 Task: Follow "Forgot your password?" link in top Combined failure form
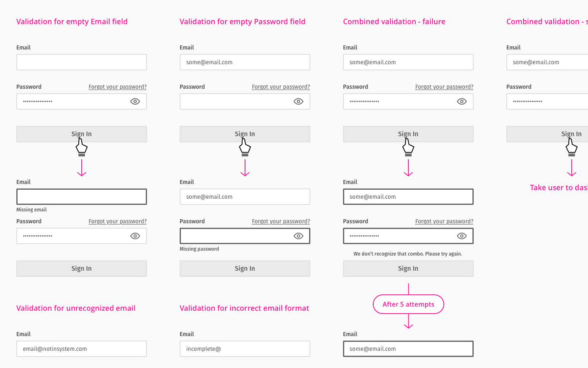pos(444,87)
